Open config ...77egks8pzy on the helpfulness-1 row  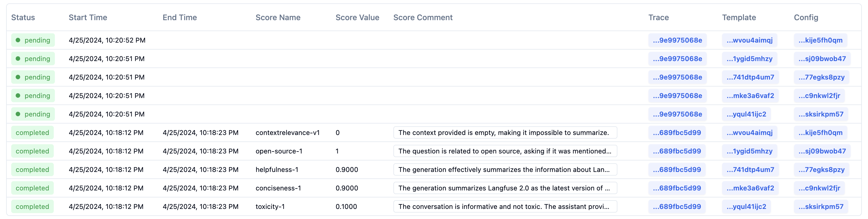822,169
